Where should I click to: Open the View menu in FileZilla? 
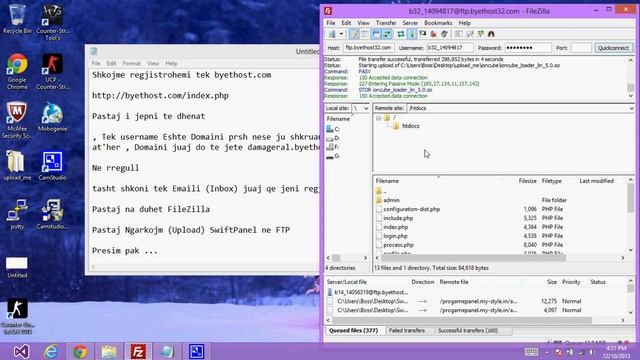pyautogui.click(x=363, y=23)
